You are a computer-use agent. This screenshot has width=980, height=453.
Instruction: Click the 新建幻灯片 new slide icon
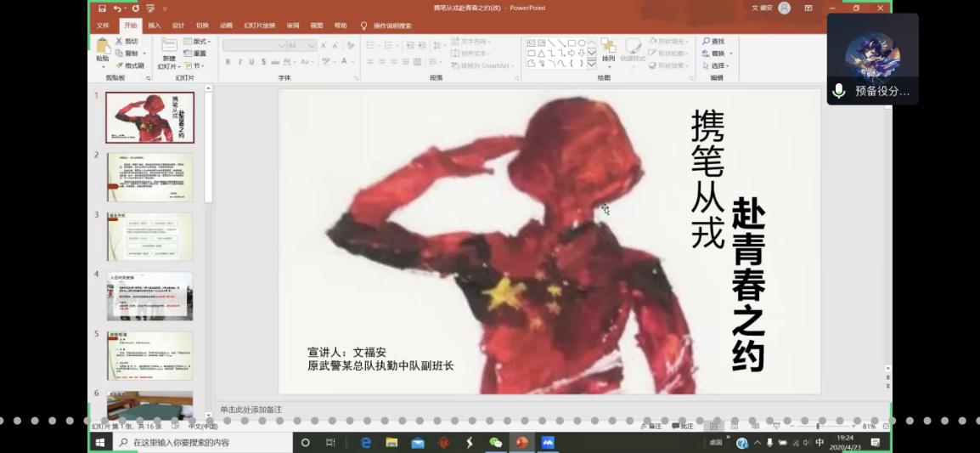(169, 45)
